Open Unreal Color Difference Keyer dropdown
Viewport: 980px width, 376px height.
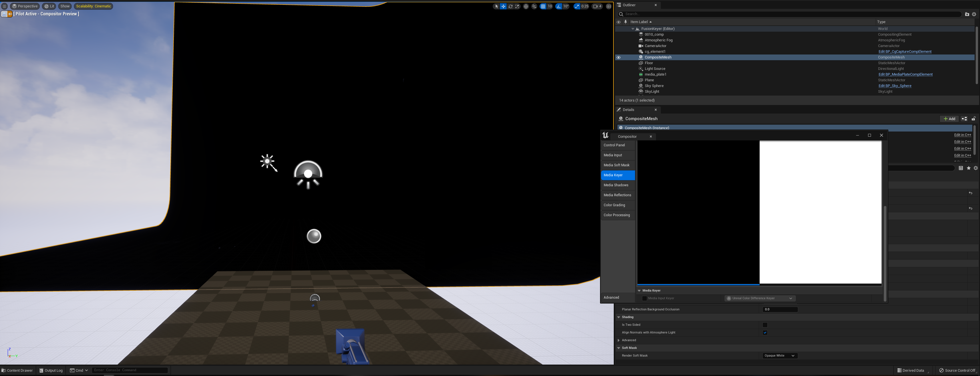(x=760, y=298)
